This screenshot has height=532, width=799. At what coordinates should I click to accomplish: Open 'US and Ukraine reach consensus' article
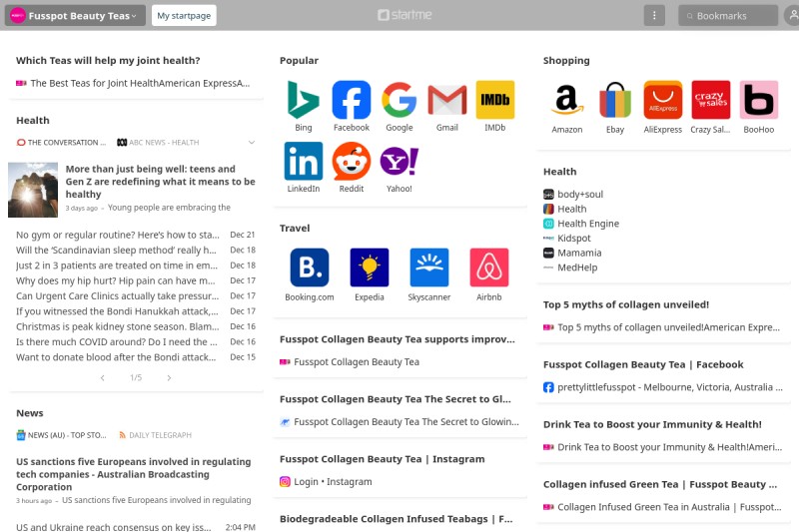pyautogui.click(x=114, y=527)
